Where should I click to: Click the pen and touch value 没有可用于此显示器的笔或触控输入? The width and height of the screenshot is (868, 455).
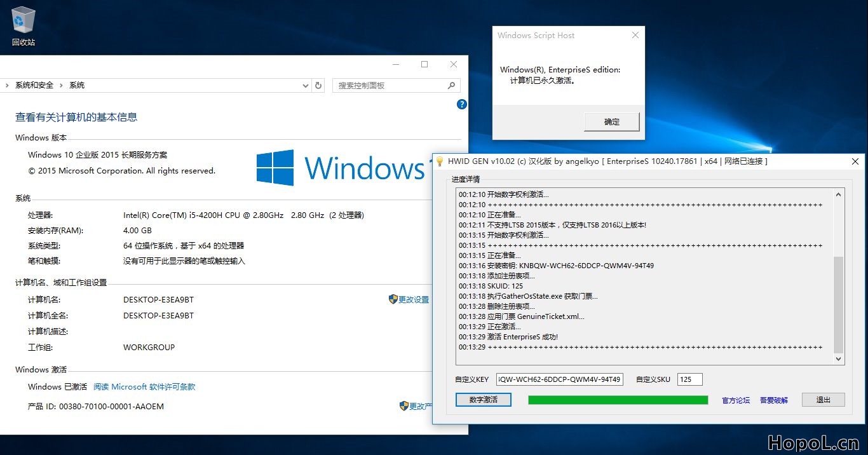(184, 261)
